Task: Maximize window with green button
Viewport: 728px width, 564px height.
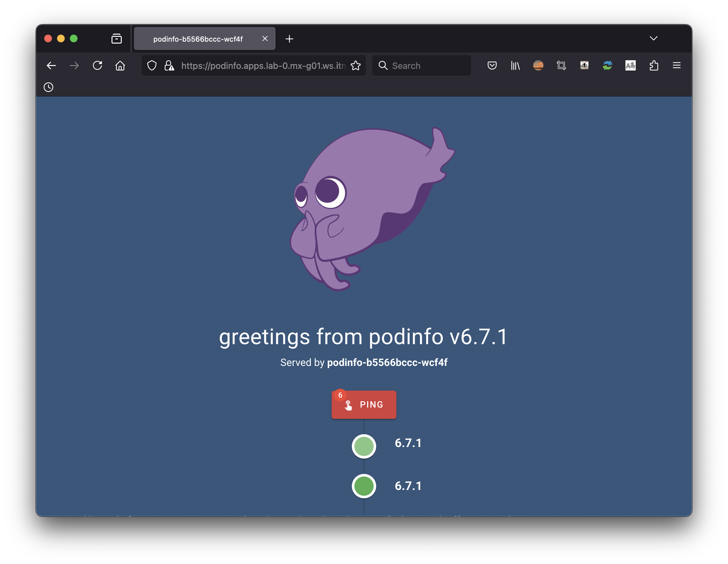Action: coord(74,39)
